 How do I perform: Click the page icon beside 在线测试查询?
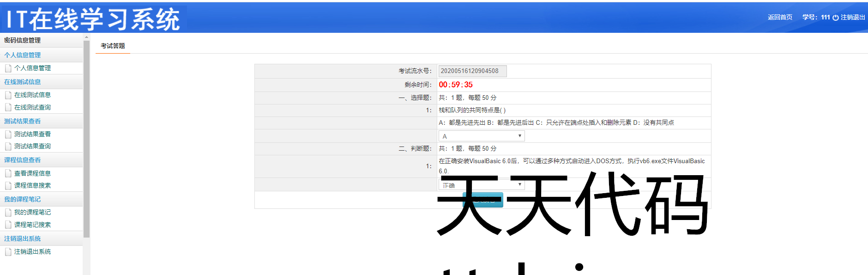pyautogui.click(x=8, y=108)
